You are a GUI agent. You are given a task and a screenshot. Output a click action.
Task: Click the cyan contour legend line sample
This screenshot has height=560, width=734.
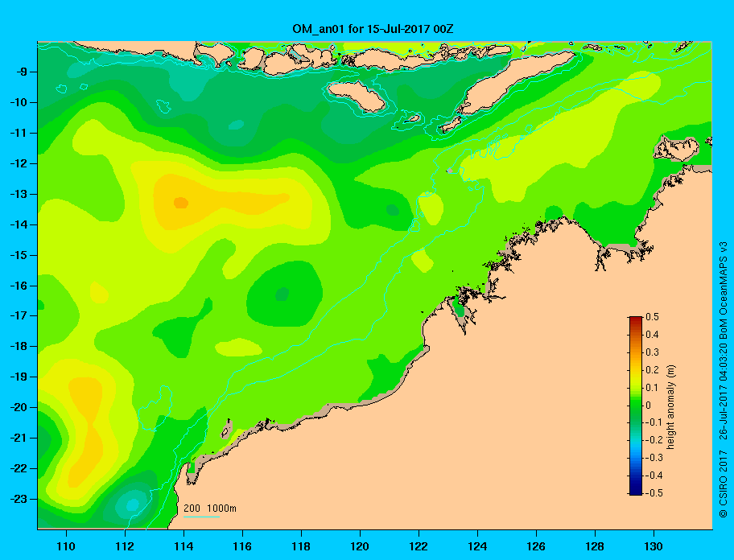[x=201, y=517]
